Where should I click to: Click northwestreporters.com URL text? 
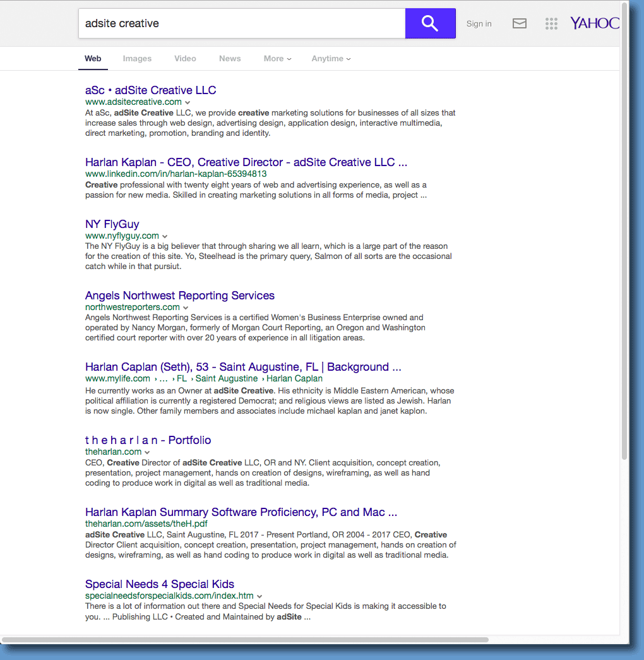point(133,308)
